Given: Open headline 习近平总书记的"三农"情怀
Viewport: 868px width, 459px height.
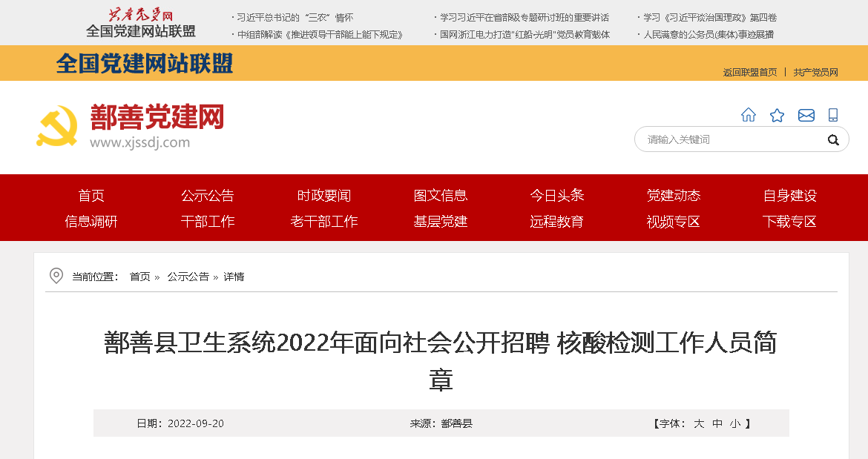Looking at the screenshot, I should click(x=295, y=18).
